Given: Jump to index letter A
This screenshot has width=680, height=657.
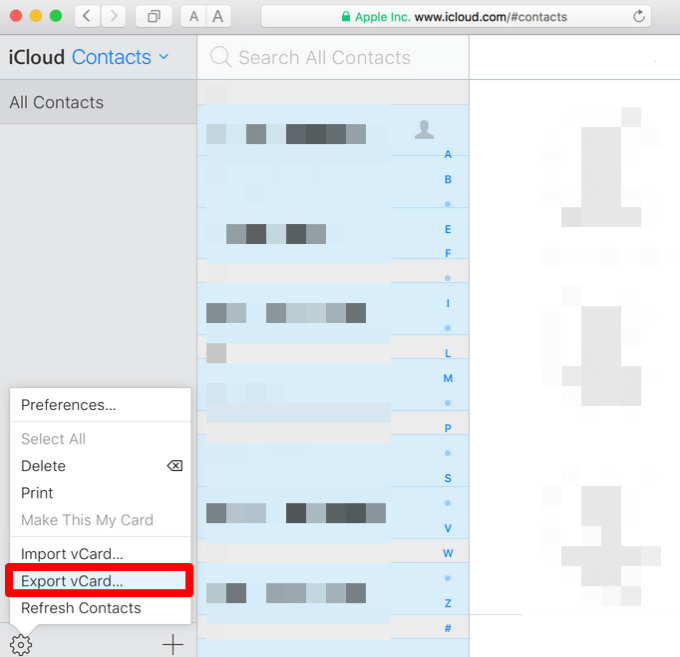Looking at the screenshot, I should [448, 154].
